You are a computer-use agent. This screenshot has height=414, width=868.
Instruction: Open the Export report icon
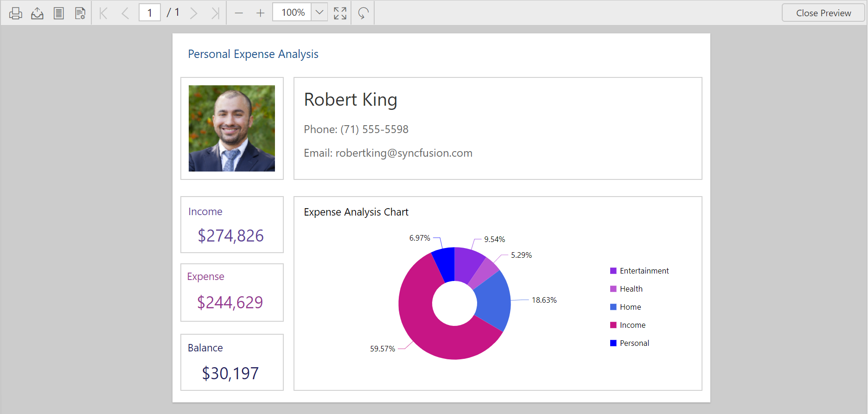[37, 13]
